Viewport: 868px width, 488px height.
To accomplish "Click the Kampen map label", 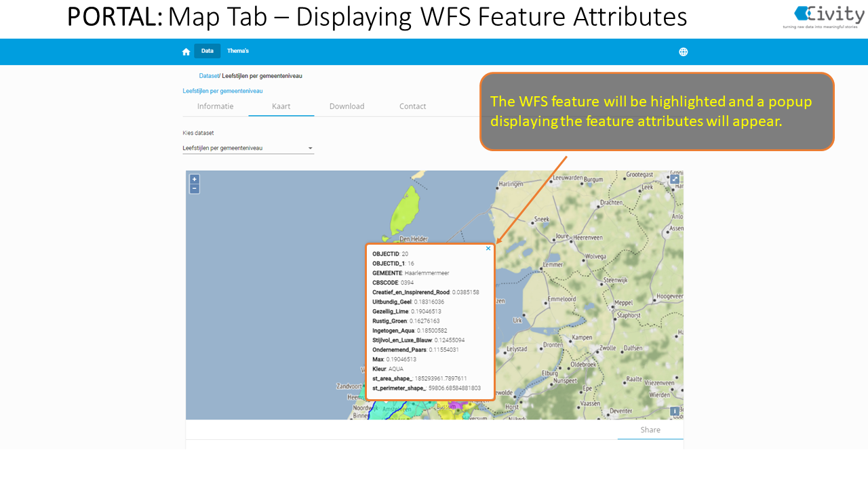I will [x=582, y=337].
